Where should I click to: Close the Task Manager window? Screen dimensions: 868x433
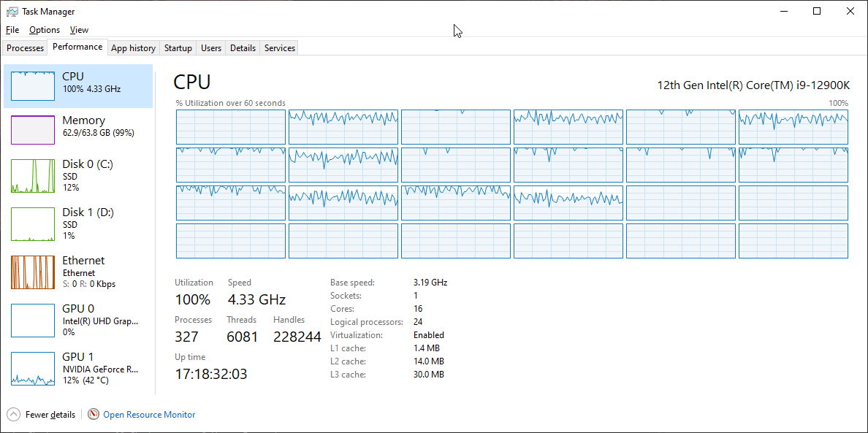click(x=850, y=11)
